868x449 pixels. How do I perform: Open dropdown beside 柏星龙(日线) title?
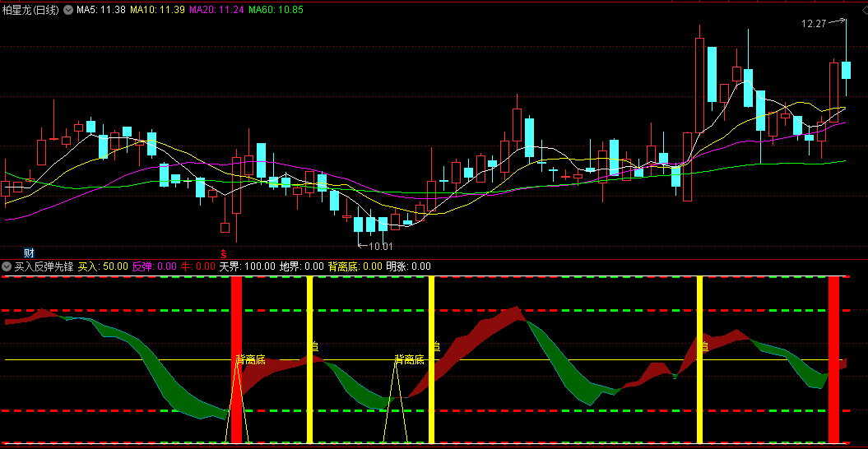click(67, 10)
